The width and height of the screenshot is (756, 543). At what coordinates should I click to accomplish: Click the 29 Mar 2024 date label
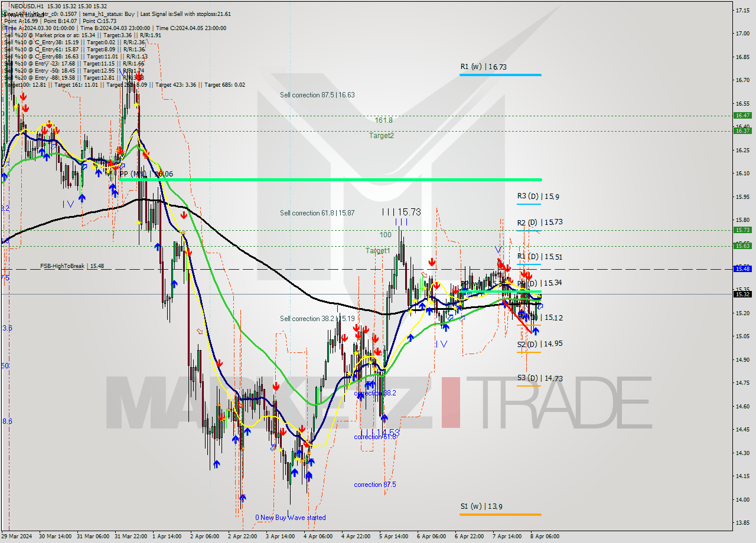17,537
